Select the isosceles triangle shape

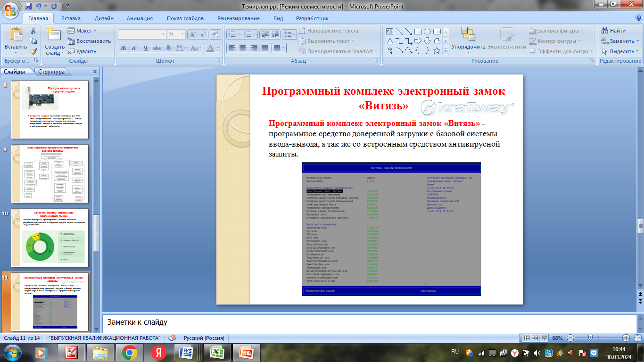[x=390, y=41]
